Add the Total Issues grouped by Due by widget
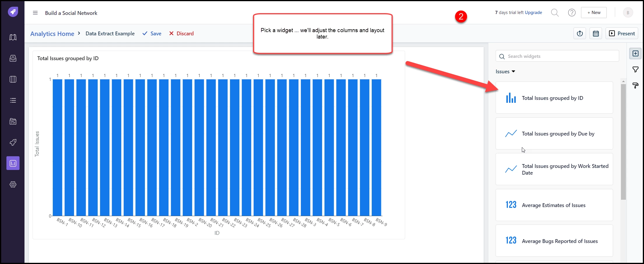Screen dimensions: 644x264 (x=554, y=133)
